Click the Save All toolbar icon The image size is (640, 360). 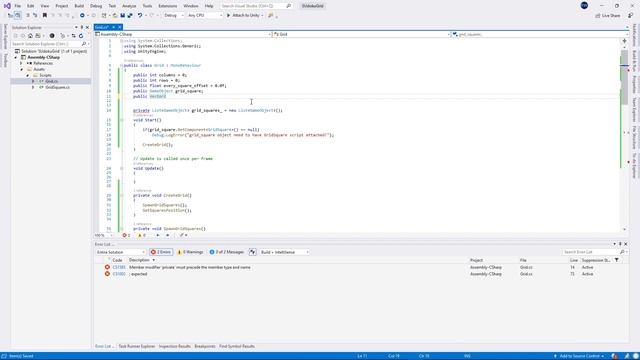(130, 16)
